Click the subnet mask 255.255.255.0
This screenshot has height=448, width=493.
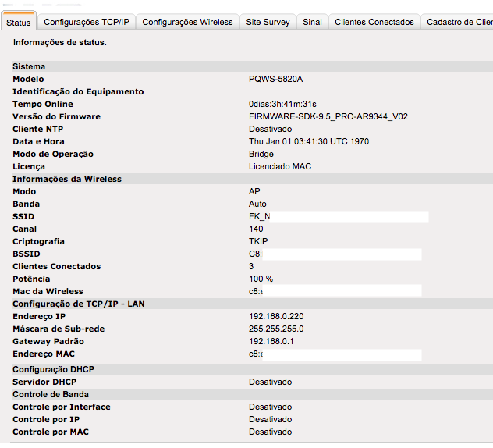276,329
